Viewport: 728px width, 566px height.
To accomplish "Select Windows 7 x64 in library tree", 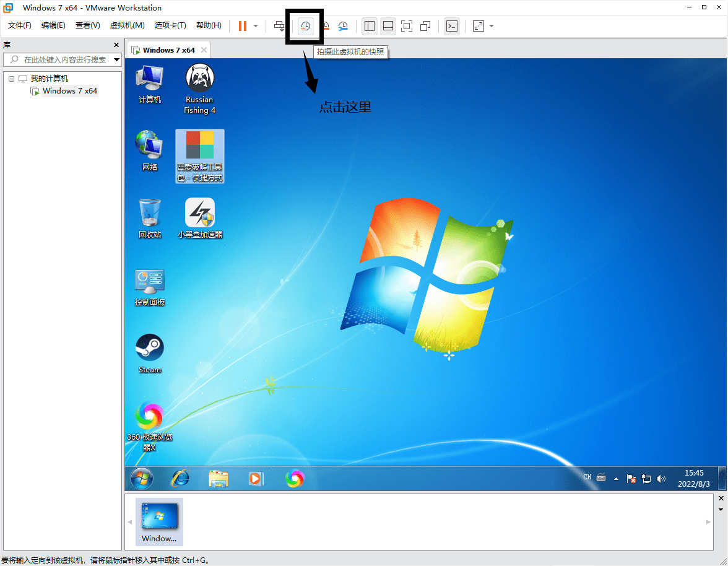I will coord(69,91).
